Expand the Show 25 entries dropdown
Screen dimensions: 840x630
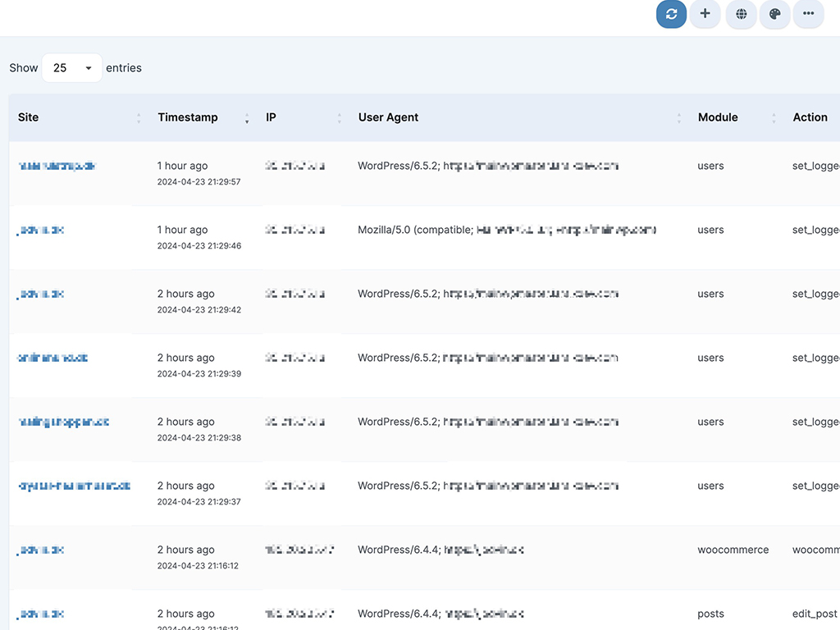click(72, 68)
